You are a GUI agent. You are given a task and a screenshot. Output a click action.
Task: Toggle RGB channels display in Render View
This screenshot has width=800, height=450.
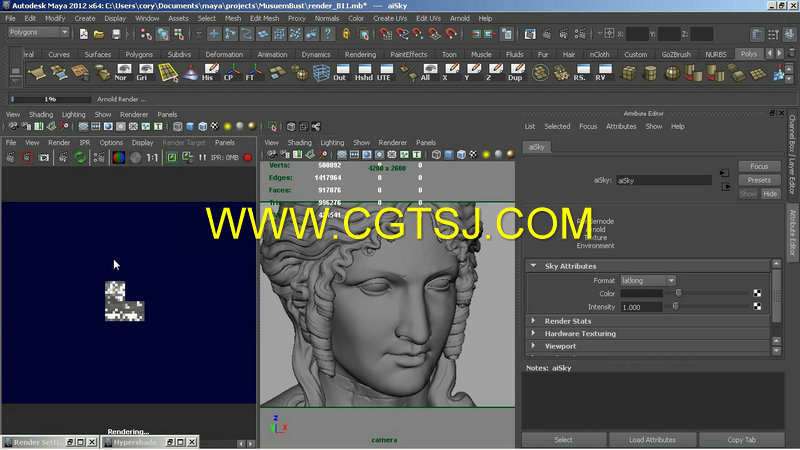click(x=118, y=158)
